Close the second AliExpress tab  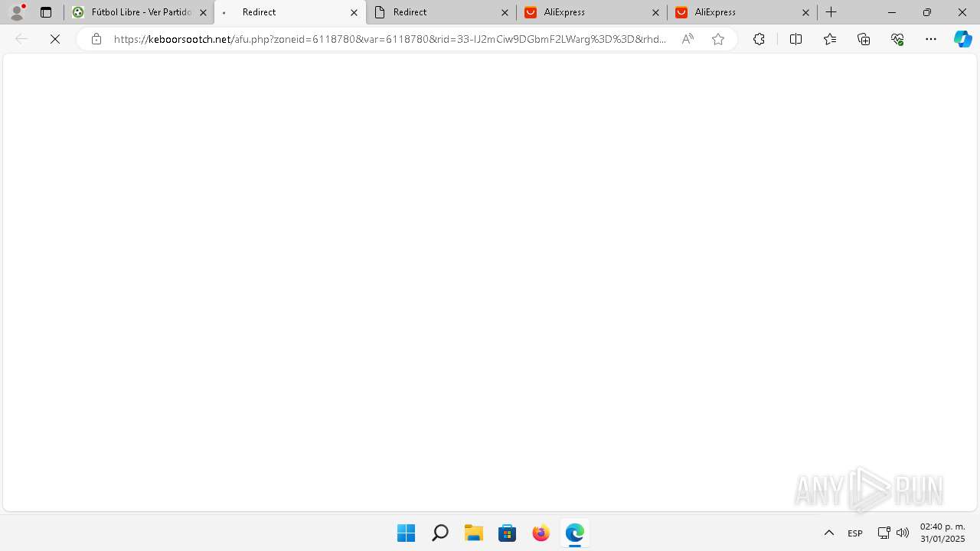coord(805,12)
